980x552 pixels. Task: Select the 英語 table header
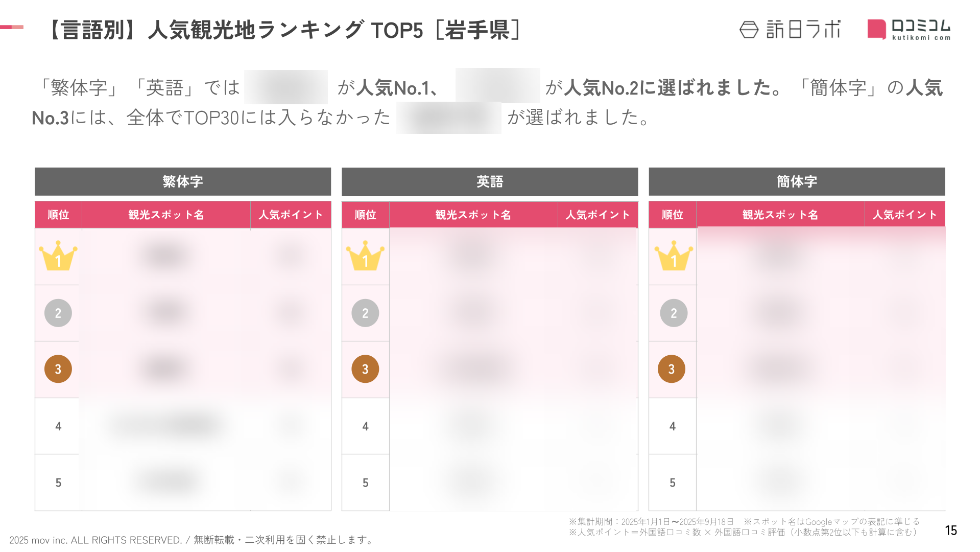[490, 181]
